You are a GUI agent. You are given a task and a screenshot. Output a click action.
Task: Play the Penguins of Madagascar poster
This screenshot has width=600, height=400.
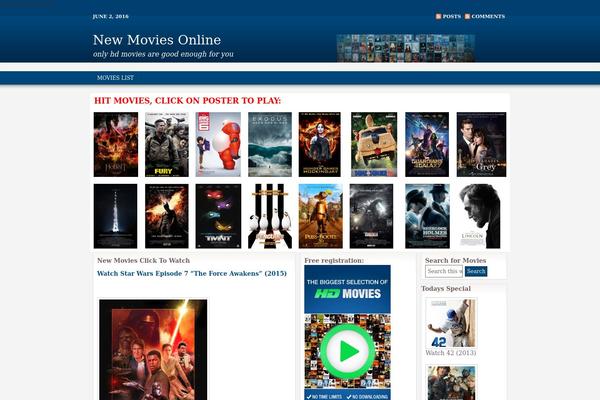point(270,216)
